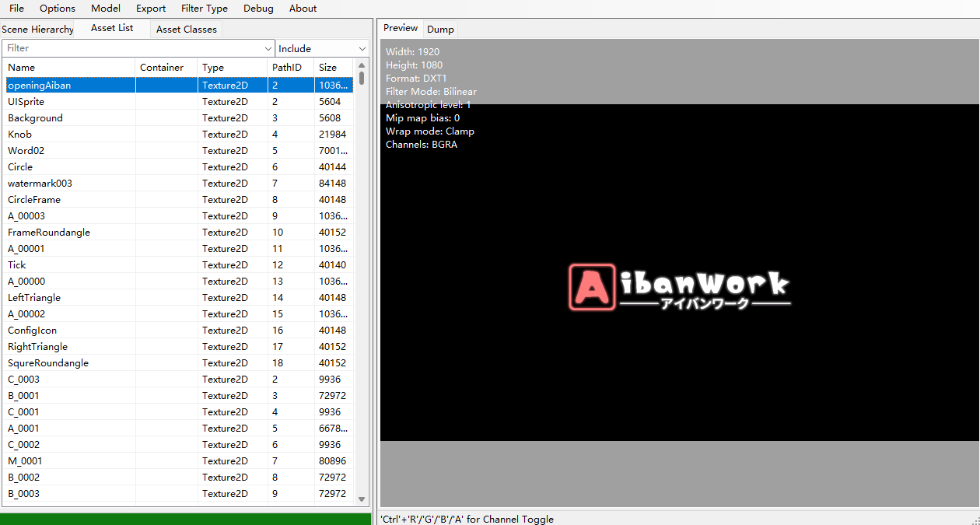The width and height of the screenshot is (980, 525).
Task: Select the ConfigIcon texture row
Action: pyautogui.click(x=32, y=331)
